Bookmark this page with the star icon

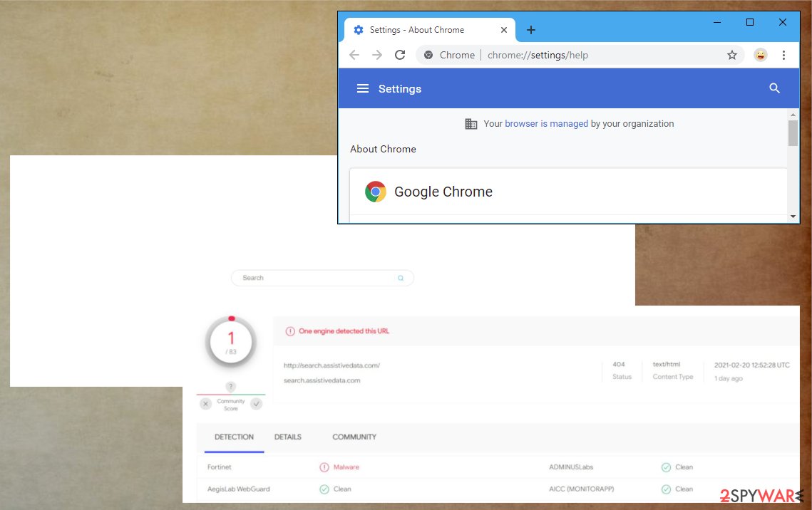tap(731, 55)
